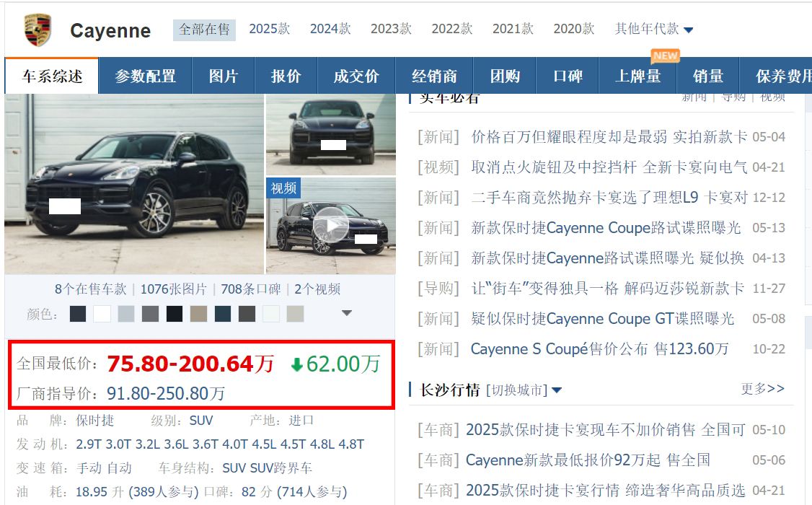Click the 91.80-250.80万 guide price
This screenshot has height=505, width=812.
[166, 394]
